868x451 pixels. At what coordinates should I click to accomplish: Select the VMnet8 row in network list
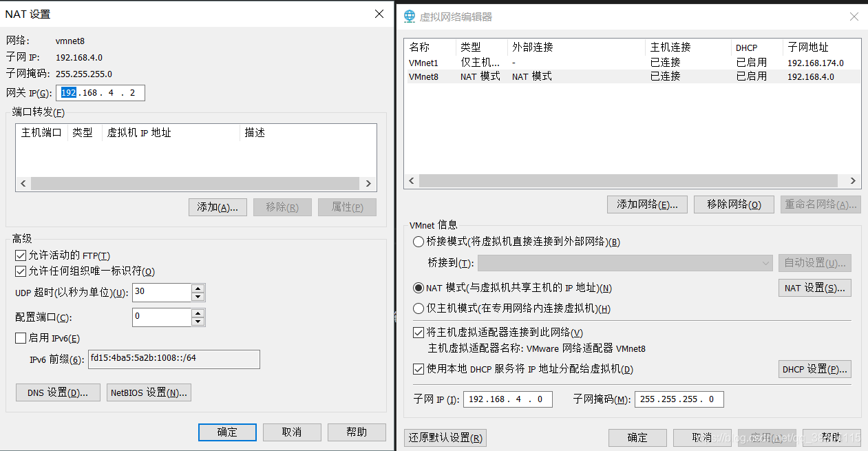click(x=632, y=76)
